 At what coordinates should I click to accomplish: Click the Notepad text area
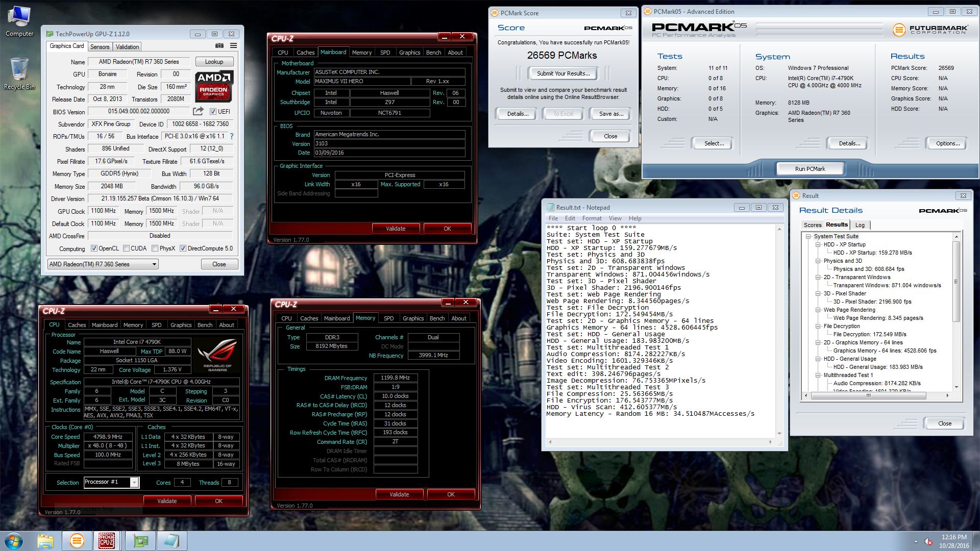point(661,332)
